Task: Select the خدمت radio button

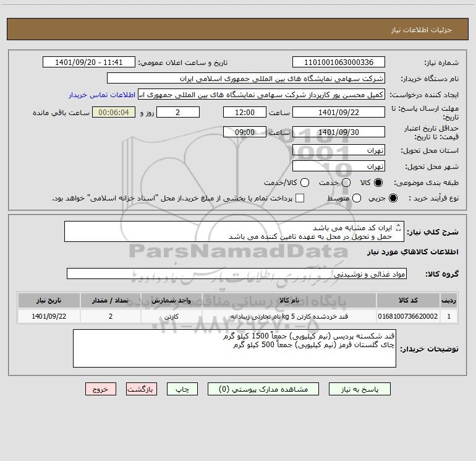Action: [x=346, y=183]
